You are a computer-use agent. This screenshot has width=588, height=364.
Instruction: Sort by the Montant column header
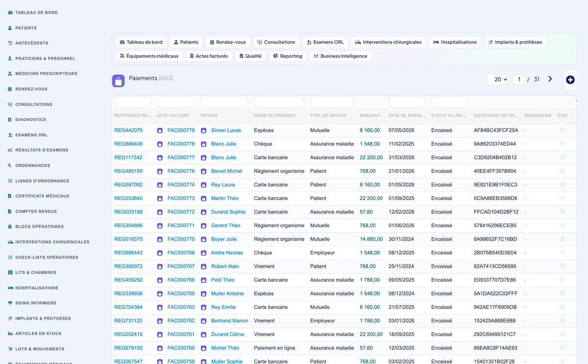(x=370, y=116)
